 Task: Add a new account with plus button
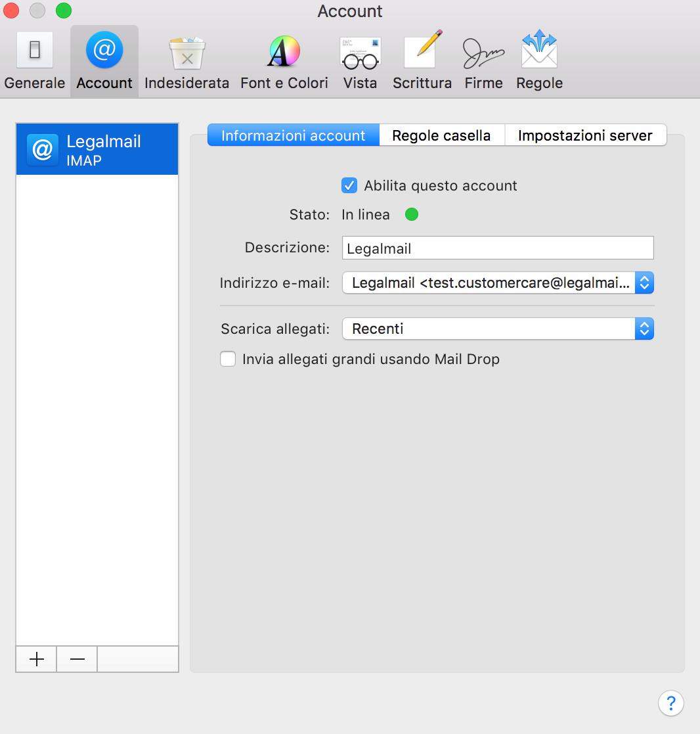pos(37,659)
